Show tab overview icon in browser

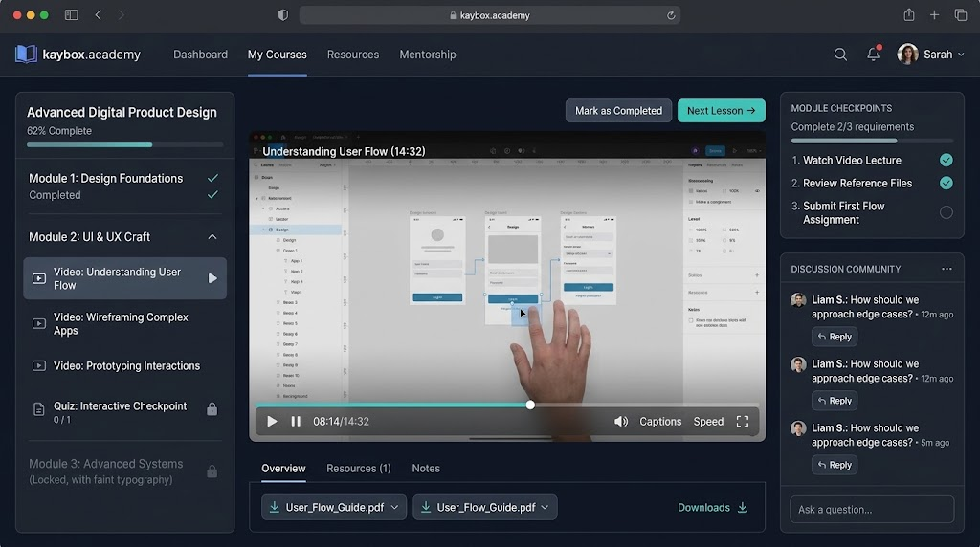(961, 15)
